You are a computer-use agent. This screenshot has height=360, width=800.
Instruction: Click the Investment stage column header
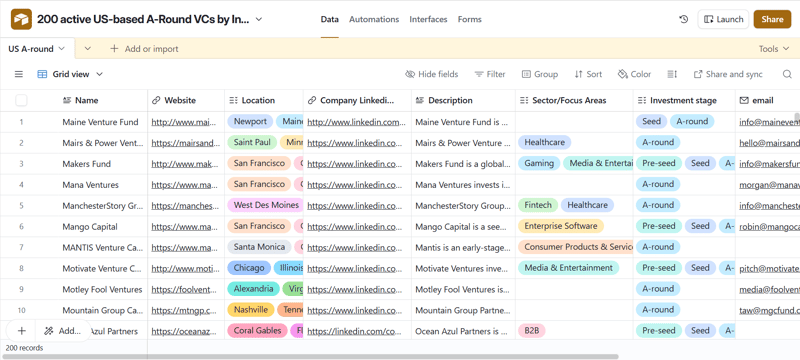pyautogui.click(x=684, y=100)
